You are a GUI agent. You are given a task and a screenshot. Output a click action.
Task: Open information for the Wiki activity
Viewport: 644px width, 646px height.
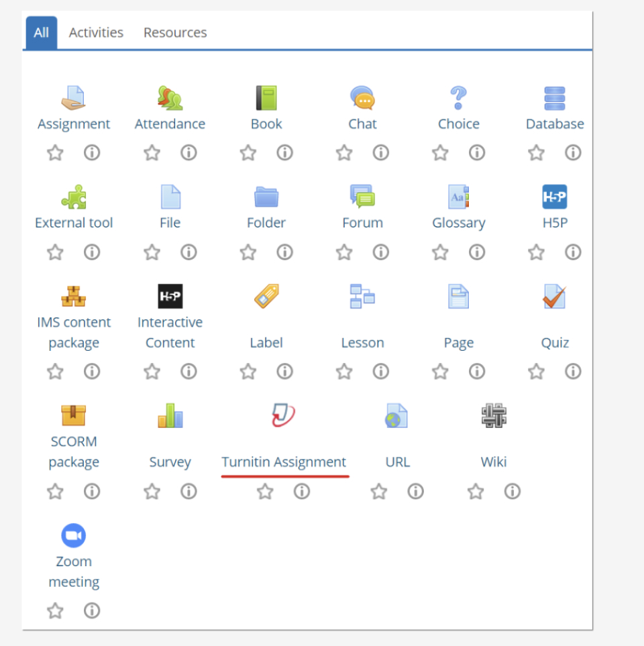tap(513, 492)
